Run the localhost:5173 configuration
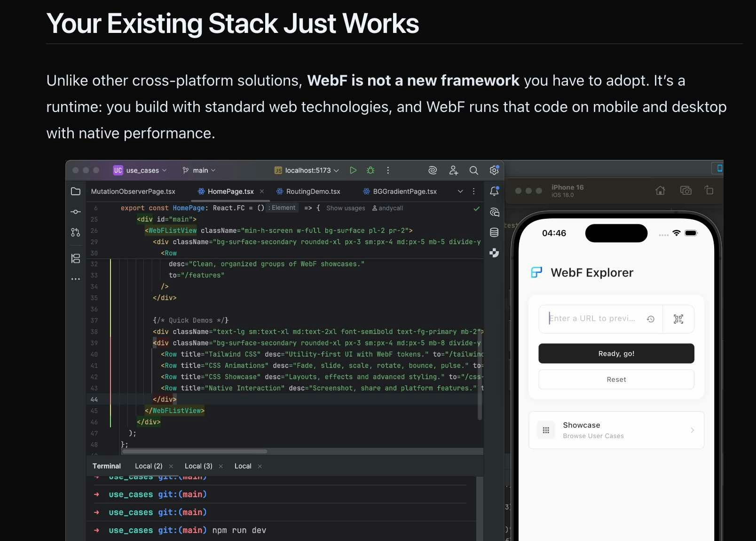Image resolution: width=756 pixels, height=541 pixels. tap(353, 170)
